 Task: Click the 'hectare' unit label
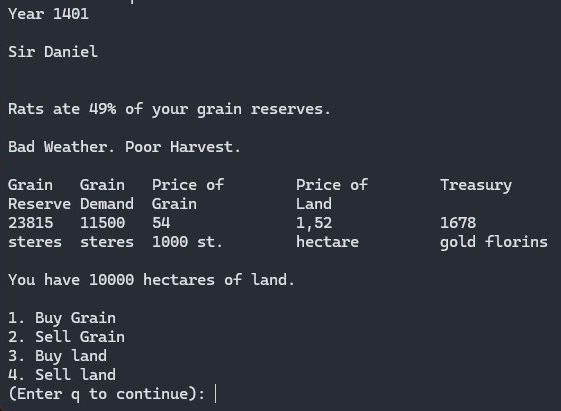tap(327, 242)
